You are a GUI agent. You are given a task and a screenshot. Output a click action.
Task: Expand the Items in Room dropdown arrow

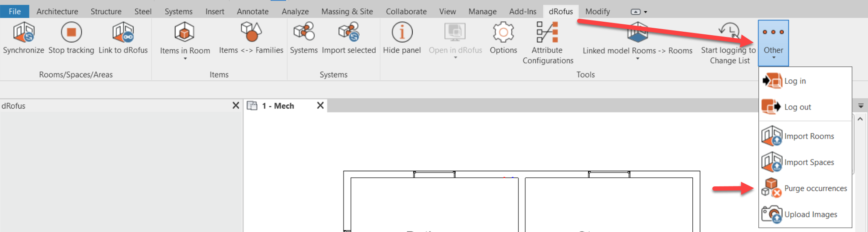185,59
